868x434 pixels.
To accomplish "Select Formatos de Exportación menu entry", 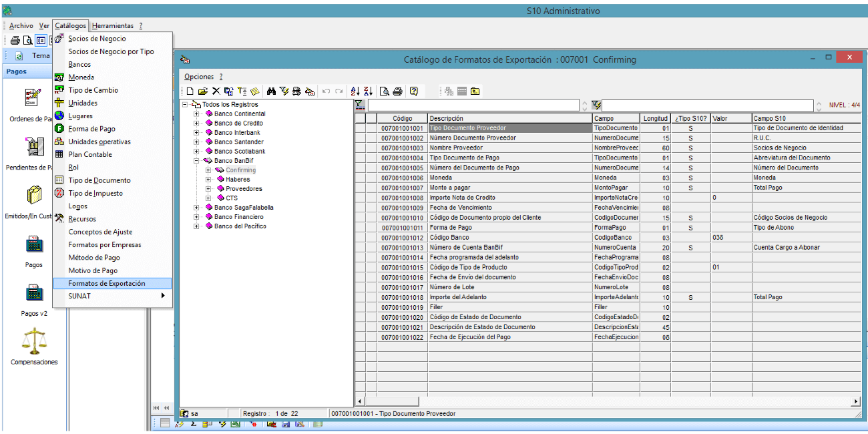I will click(107, 283).
